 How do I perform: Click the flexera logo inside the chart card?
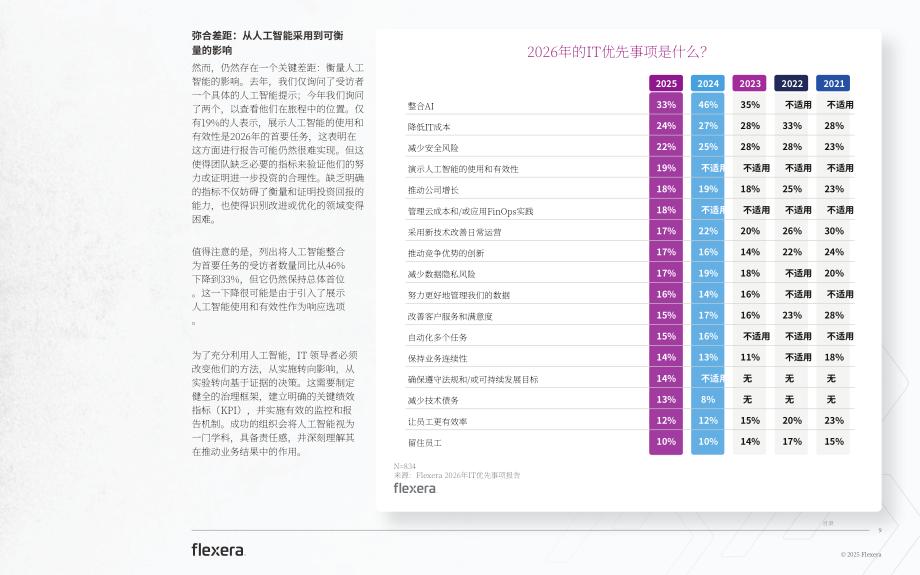coord(415,488)
